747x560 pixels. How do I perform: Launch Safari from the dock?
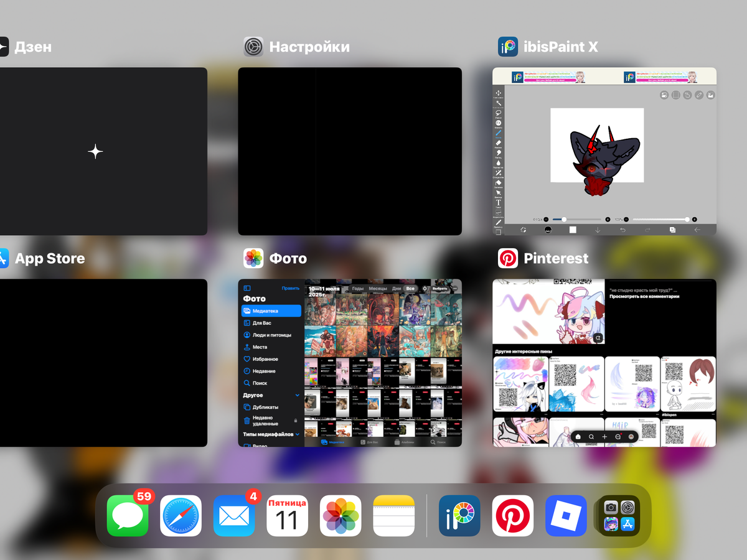(x=181, y=516)
